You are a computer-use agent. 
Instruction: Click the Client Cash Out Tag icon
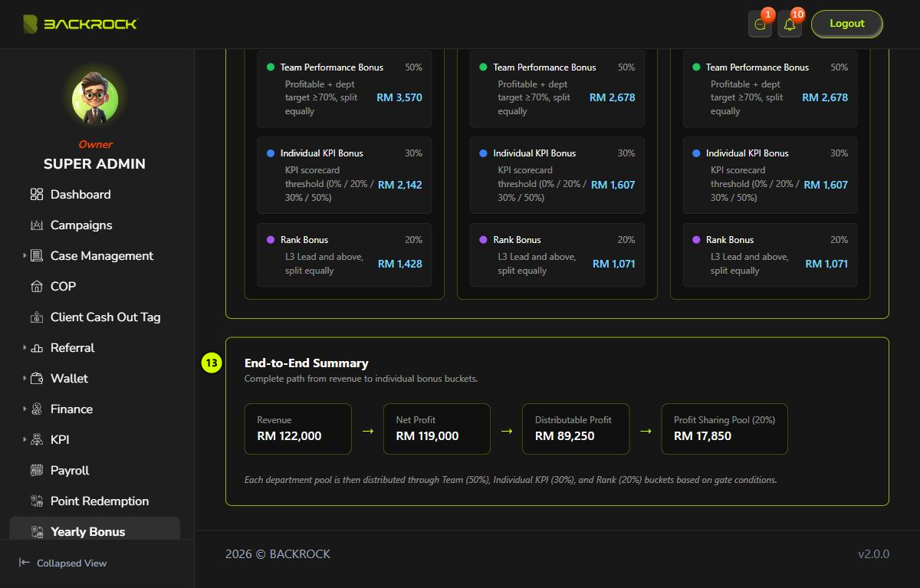click(37, 317)
